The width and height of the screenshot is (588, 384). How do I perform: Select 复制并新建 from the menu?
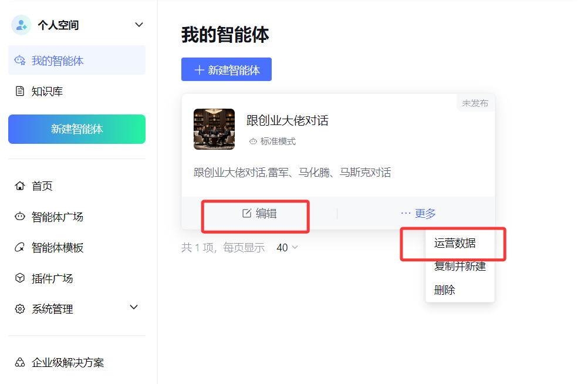point(459,267)
